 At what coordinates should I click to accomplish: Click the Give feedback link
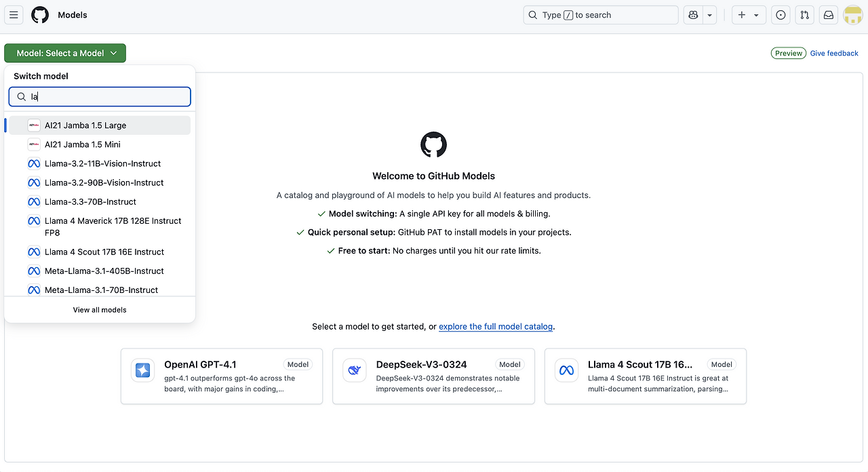coord(834,53)
